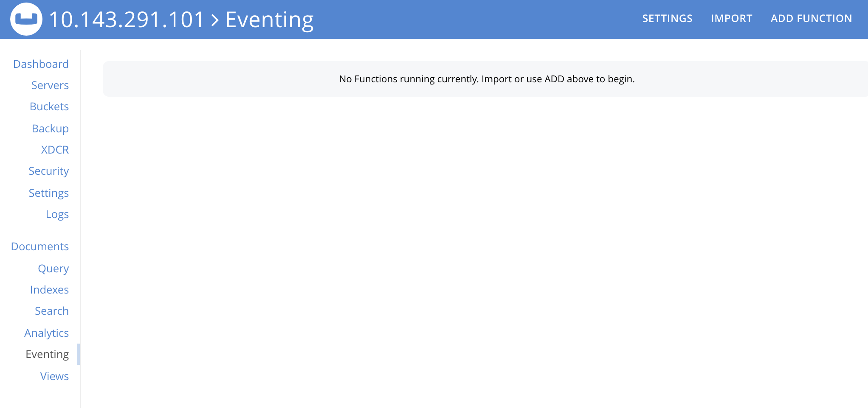Navigate to Servers page
Viewport: 868px width, 414px height.
click(50, 85)
